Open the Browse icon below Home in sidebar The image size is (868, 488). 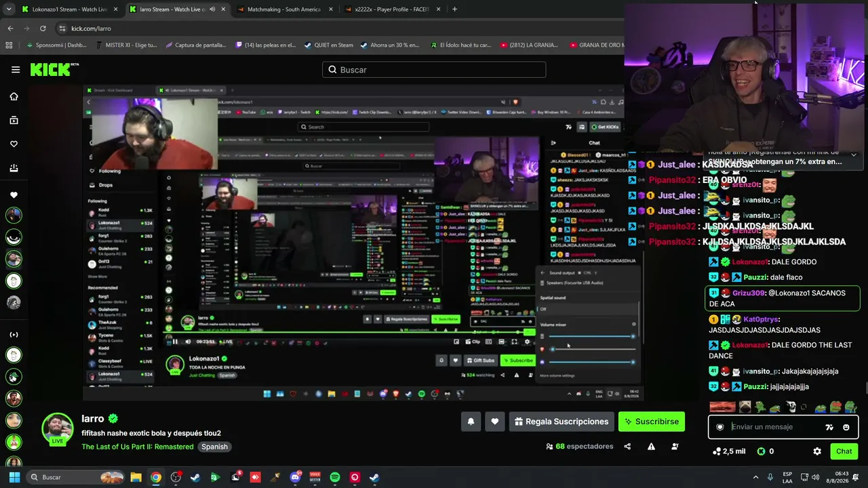pos(14,120)
